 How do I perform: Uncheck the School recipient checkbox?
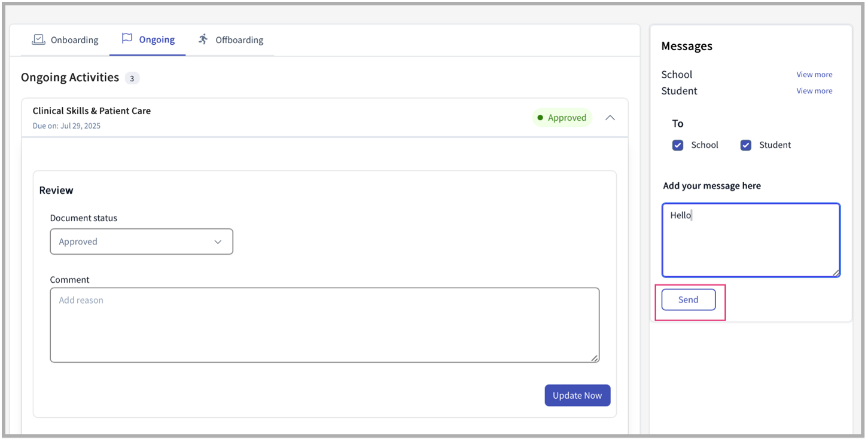click(x=678, y=145)
